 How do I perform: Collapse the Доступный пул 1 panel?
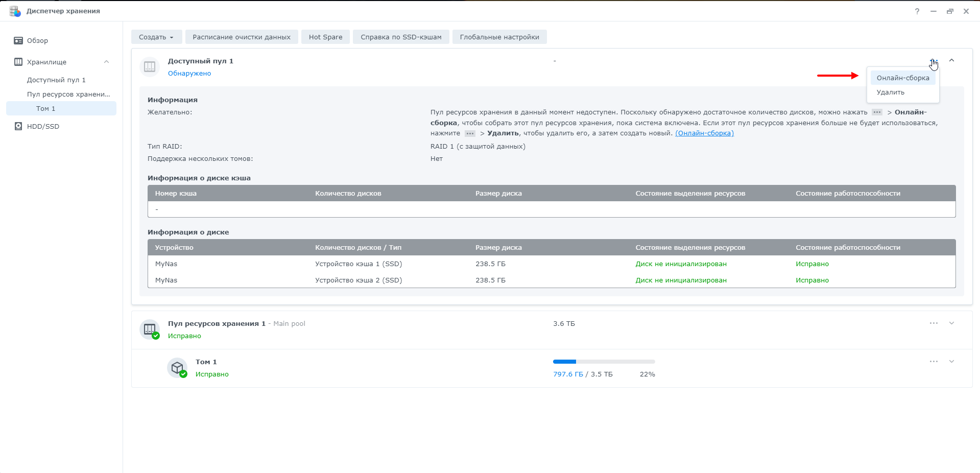pyautogui.click(x=951, y=60)
